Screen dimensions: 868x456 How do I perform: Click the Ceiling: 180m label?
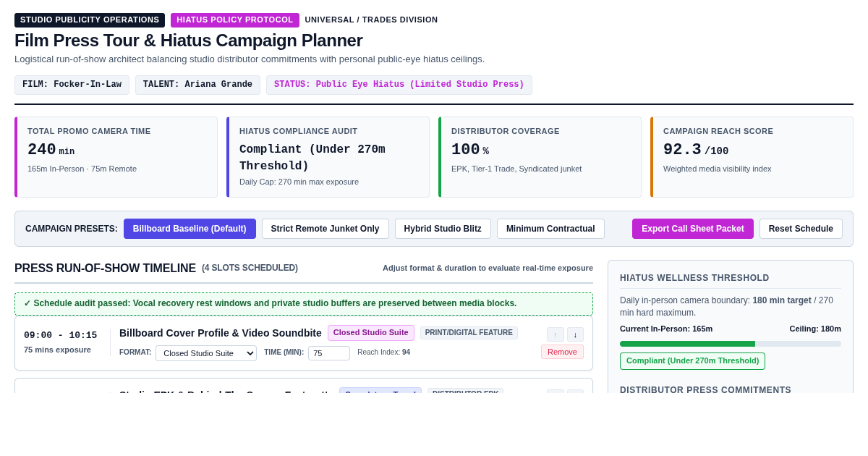click(815, 329)
